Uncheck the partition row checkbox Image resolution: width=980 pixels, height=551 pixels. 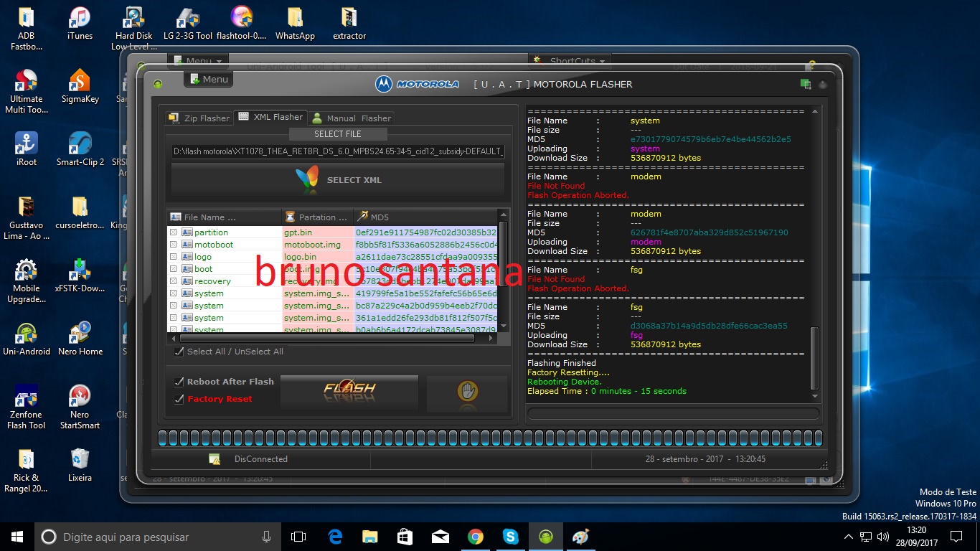coord(174,232)
